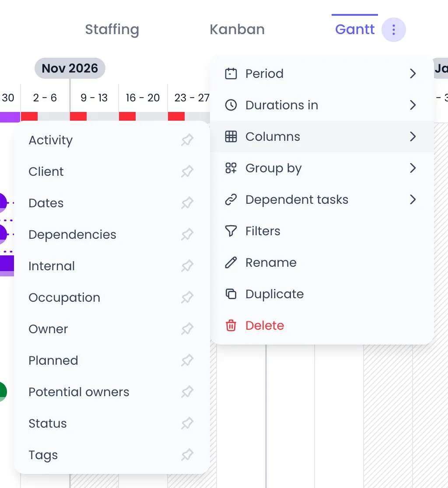Open the Group by menu entry
Screen dimensions: 448x488
[322, 168]
